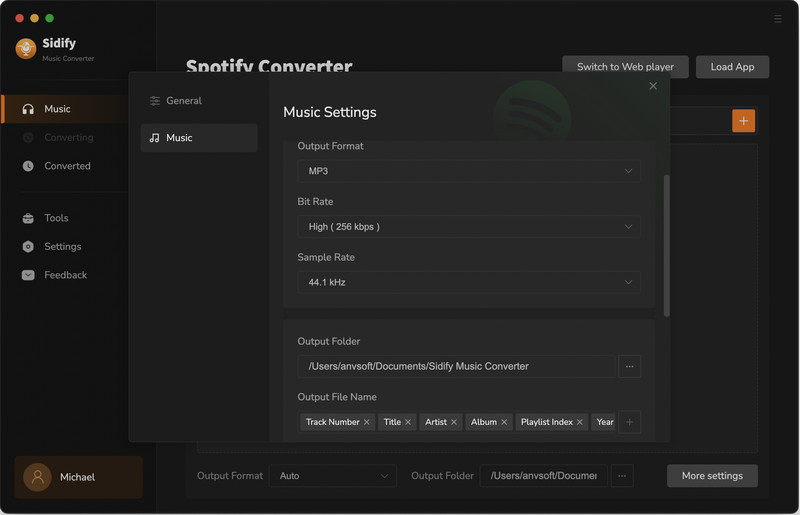Click the Converting sidebar icon

point(28,138)
